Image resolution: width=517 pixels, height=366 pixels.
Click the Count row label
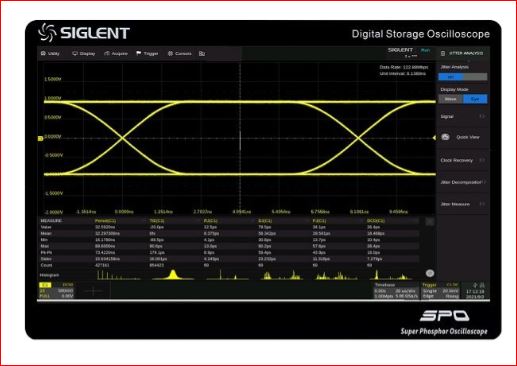[x=46, y=265]
